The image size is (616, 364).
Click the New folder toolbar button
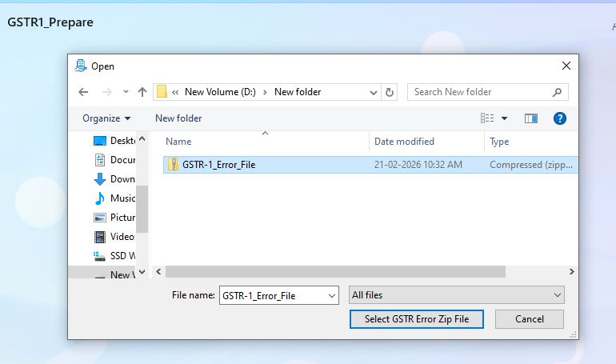pos(178,118)
